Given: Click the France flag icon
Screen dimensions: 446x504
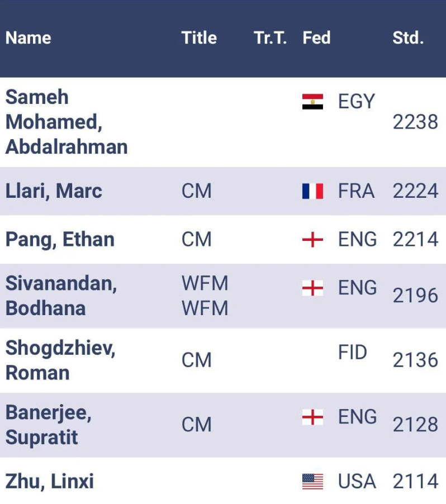Looking at the screenshot, I should [312, 191].
